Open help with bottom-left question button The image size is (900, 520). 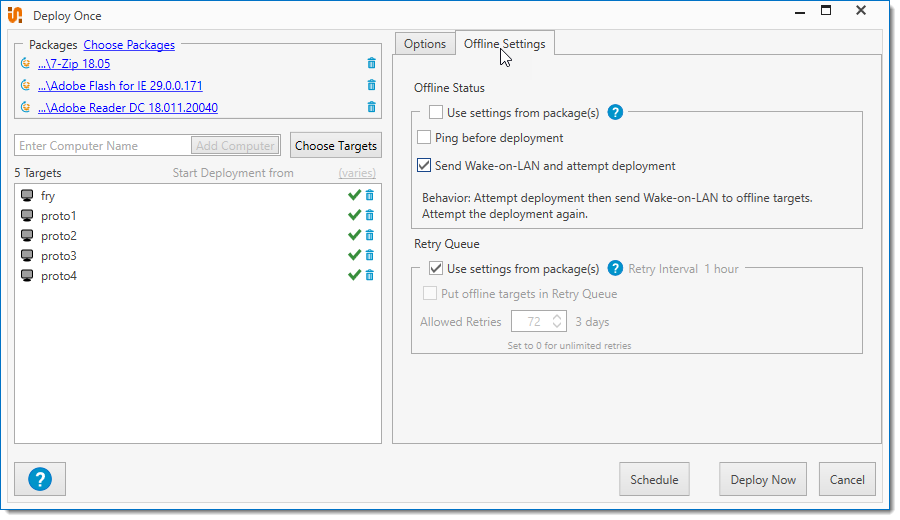40,479
